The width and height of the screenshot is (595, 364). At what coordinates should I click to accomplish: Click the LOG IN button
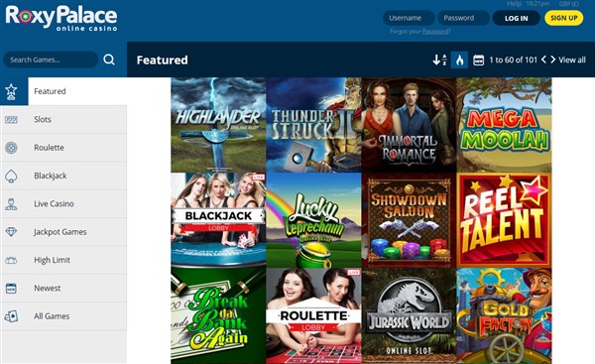516,18
